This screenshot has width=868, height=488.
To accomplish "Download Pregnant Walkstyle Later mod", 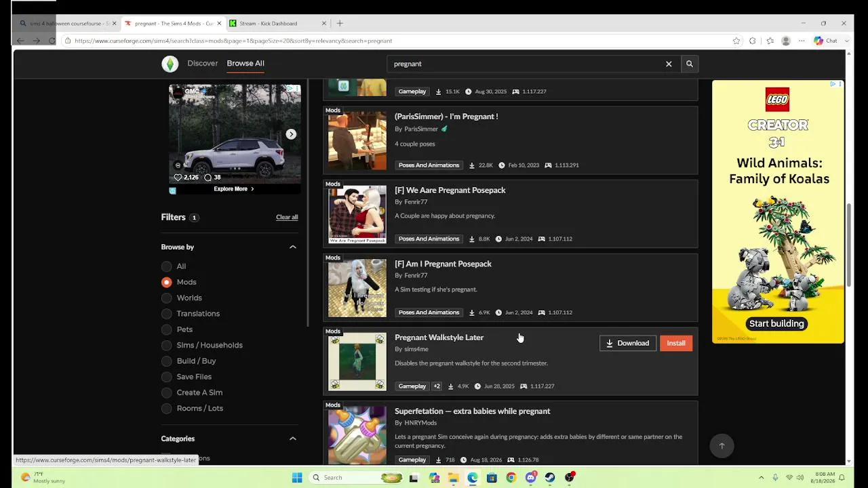I will tap(628, 343).
